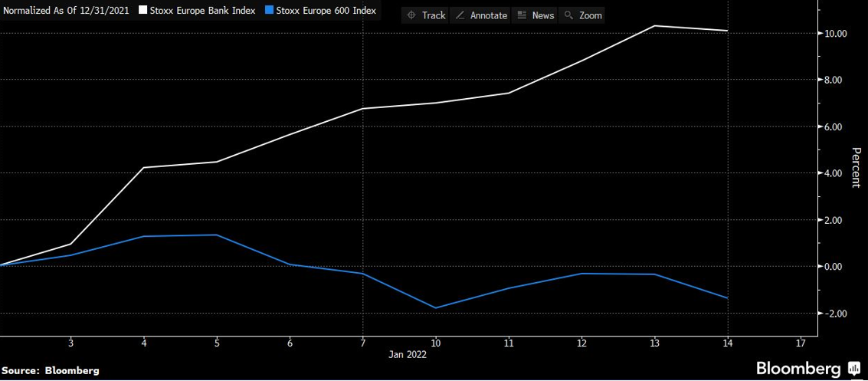Viewport: 868px width, 381px height.
Task: Click the white Stoxx Europe Bank Index swatch
Action: 144,10
